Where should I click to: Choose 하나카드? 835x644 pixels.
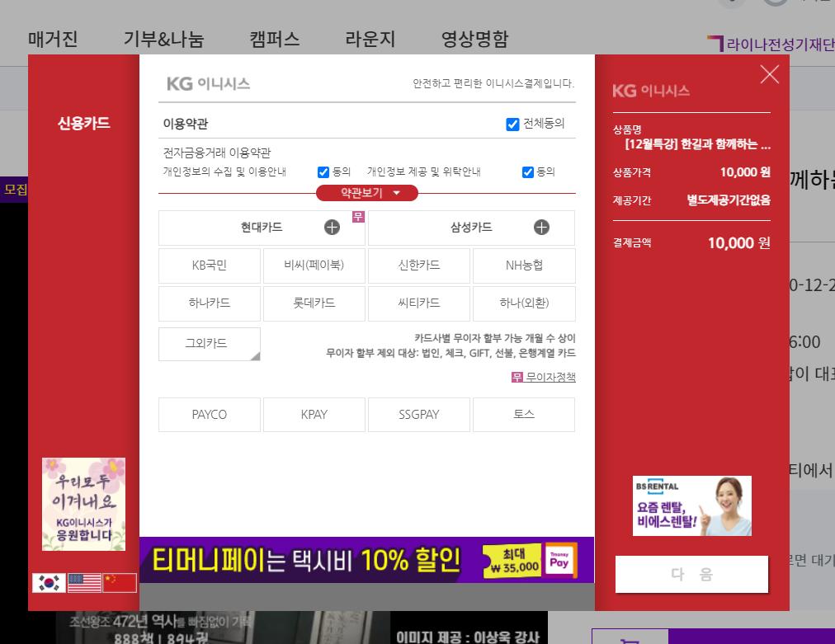(210, 303)
